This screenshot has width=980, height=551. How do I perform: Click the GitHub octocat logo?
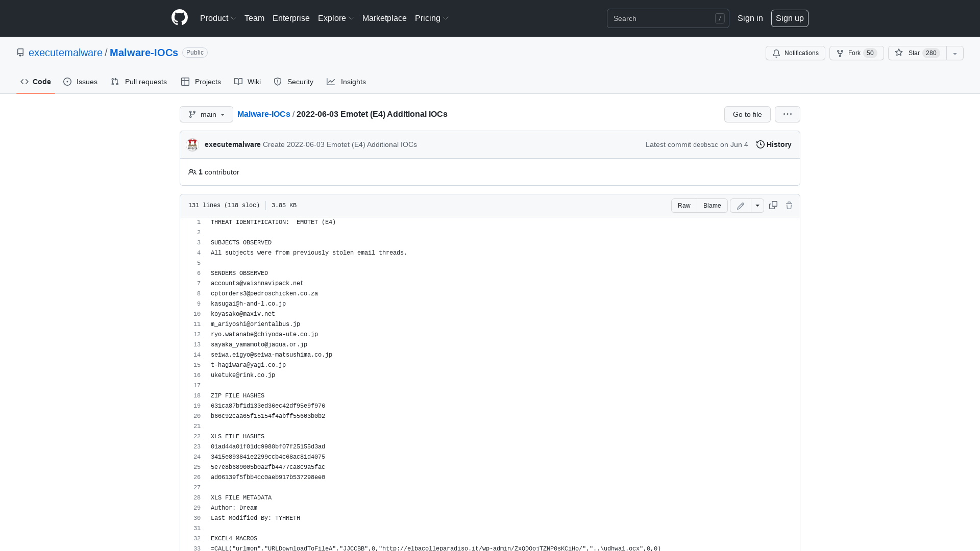[180, 18]
